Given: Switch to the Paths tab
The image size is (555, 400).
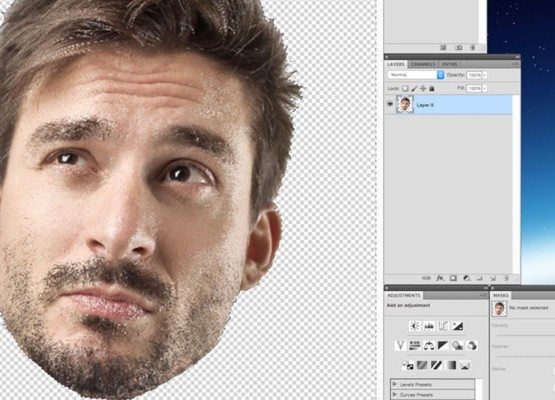Looking at the screenshot, I should (x=450, y=64).
